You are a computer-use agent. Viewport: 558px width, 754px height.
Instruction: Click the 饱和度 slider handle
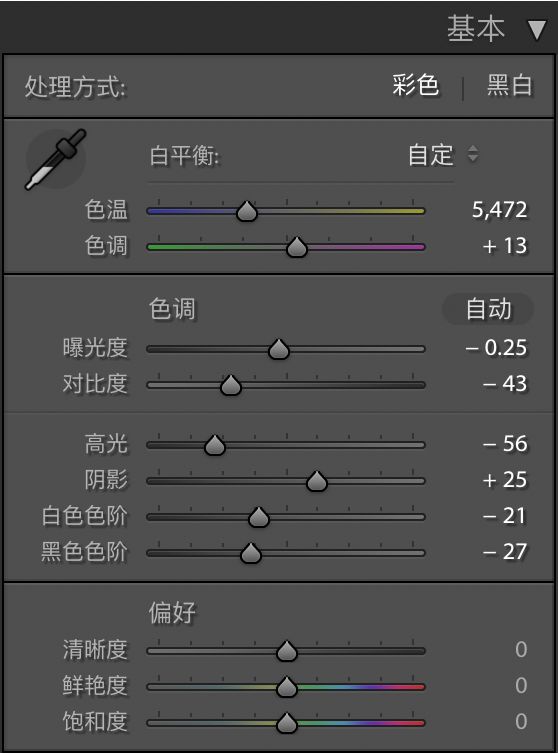pyautogui.click(x=287, y=723)
